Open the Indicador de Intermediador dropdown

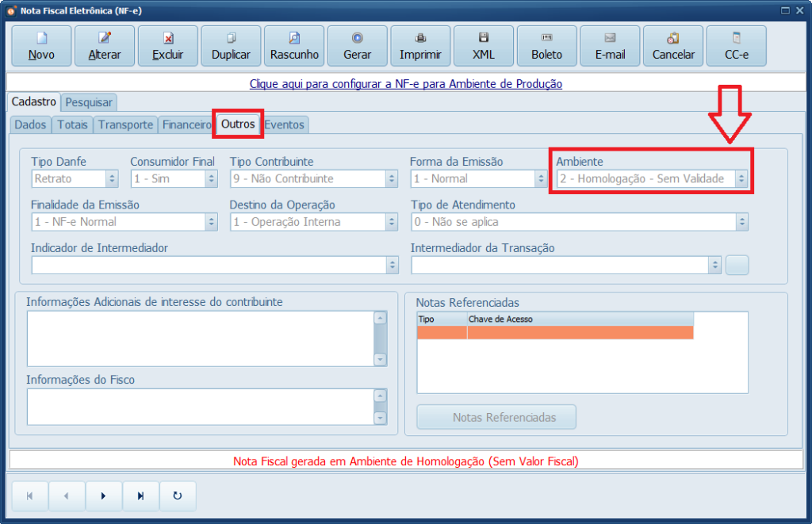click(392, 265)
